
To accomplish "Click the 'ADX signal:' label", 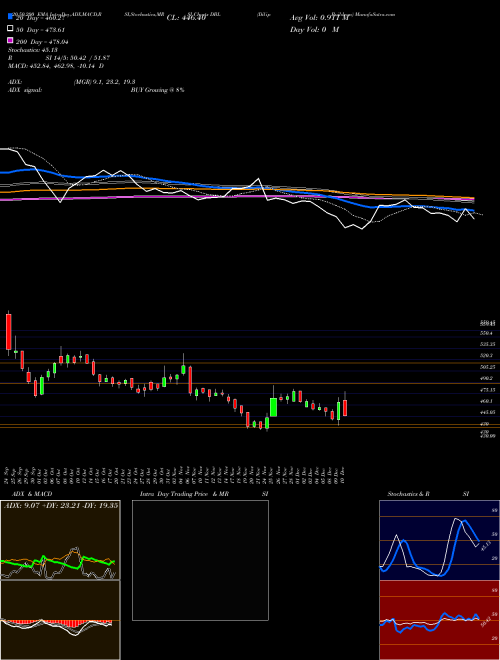I will pos(25,90).
